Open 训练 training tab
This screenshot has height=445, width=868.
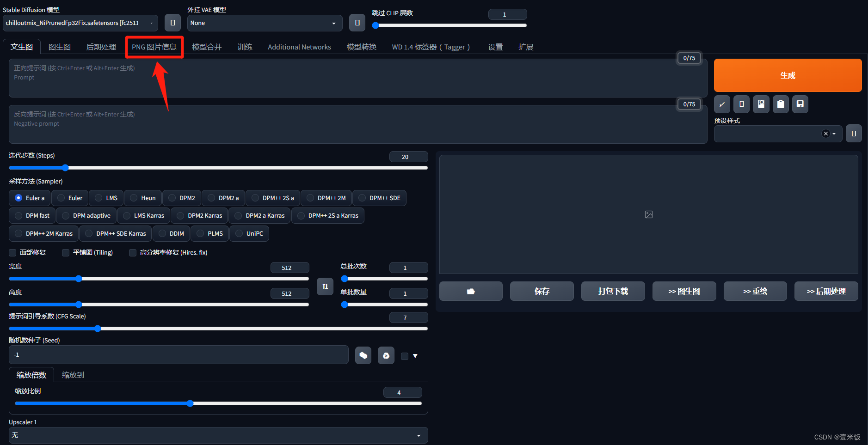click(245, 47)
